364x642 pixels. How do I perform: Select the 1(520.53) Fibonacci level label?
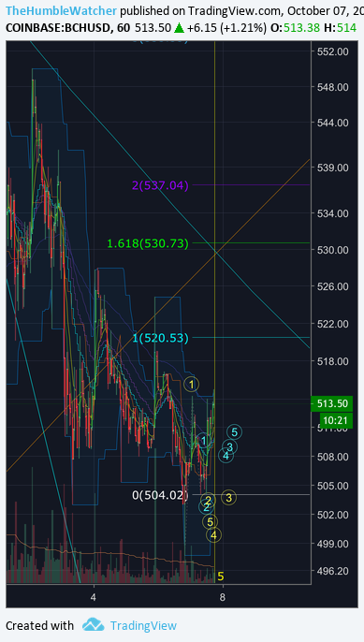click(160, 338)
